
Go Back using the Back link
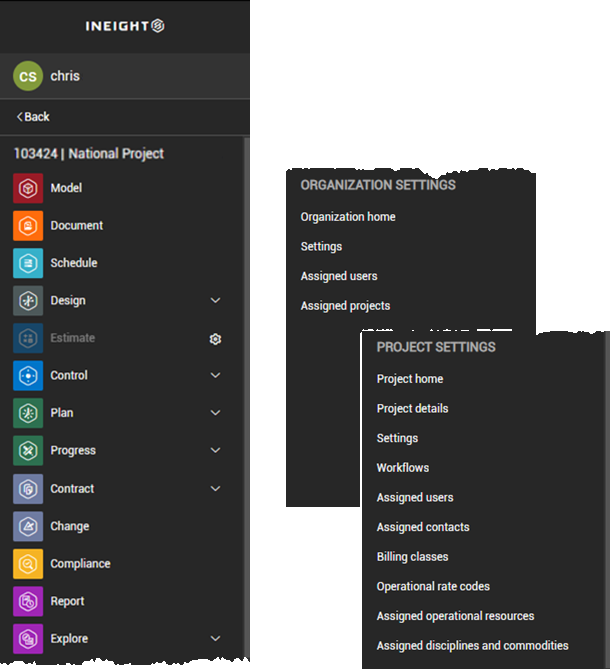pyautogui.click(x=33, y=117)
